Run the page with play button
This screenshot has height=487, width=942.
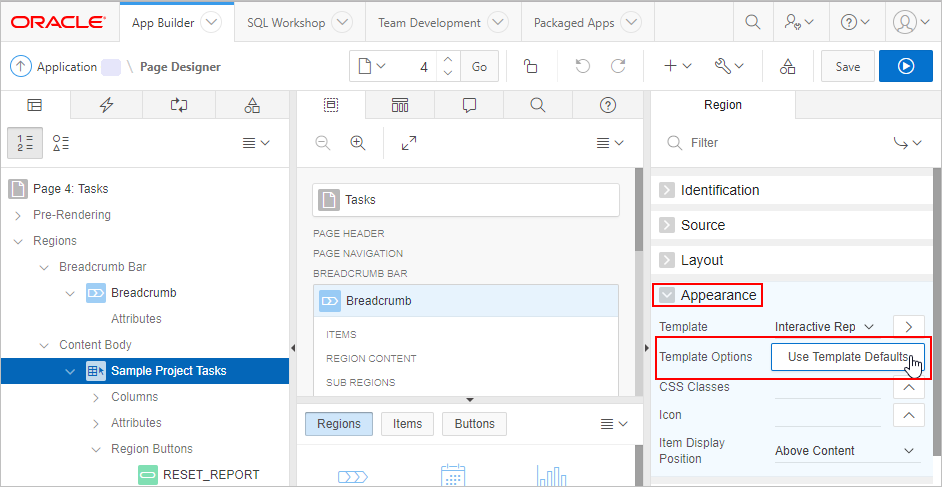[x=906, y=66]
